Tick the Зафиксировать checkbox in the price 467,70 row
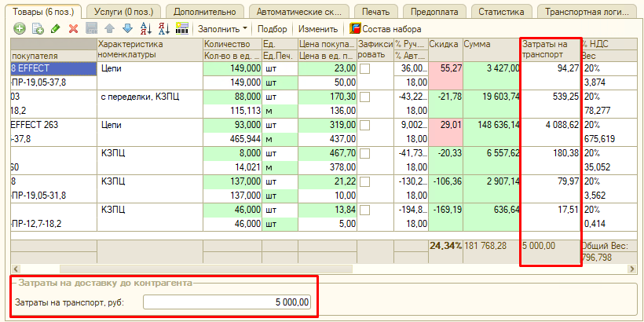 tap(364, 153)
